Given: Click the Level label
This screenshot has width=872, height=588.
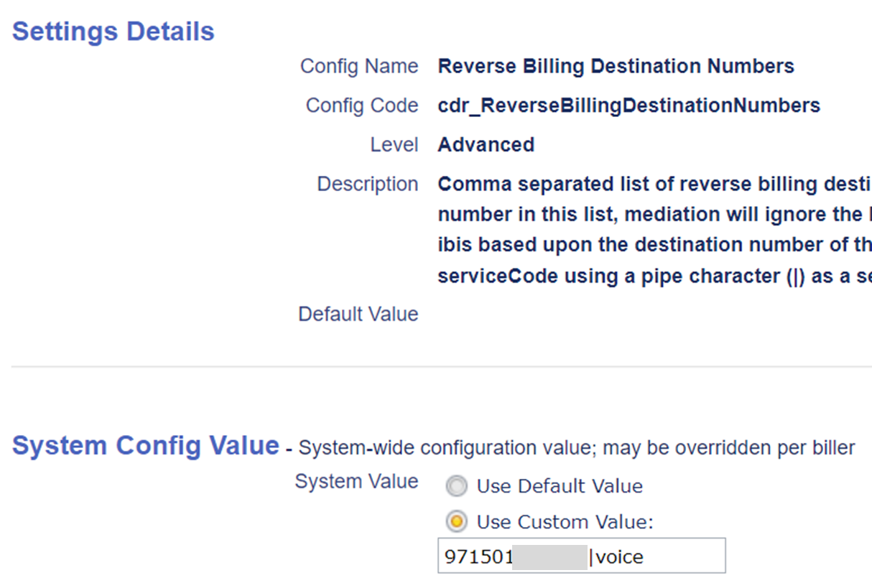Looking at the screenshot, I should tap(394, 145).
